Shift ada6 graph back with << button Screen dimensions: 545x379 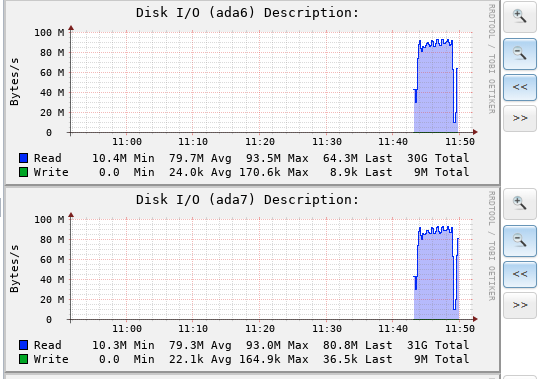pos(520,87)
